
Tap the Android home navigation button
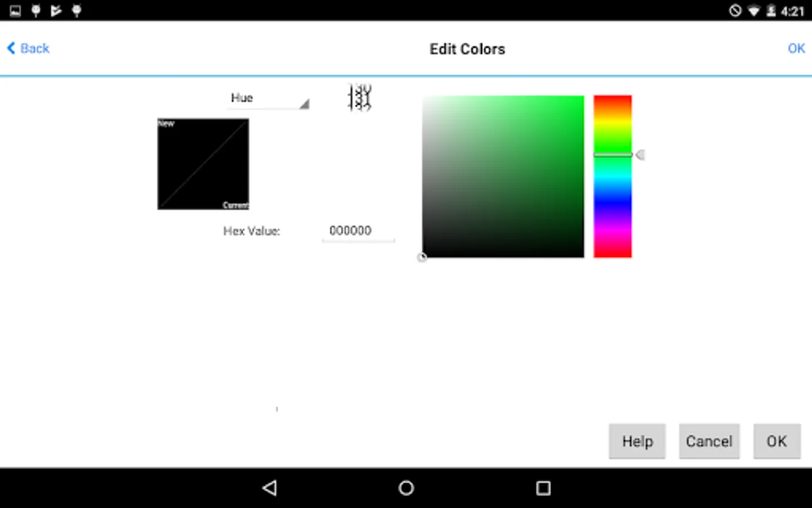pyautogui.click(x=406, y=488)
